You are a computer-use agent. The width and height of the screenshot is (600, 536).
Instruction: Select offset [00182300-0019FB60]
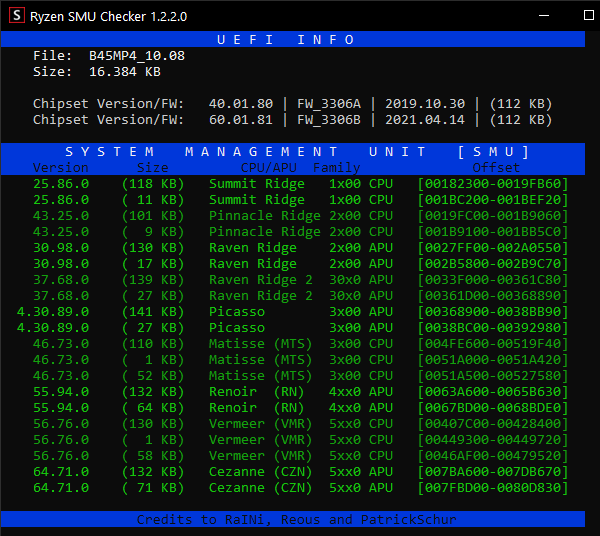coord(493,184)
